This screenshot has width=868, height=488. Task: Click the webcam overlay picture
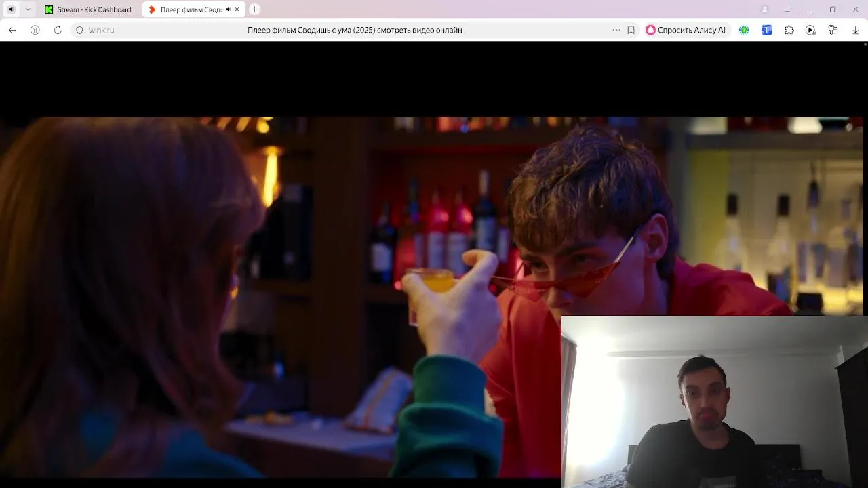(x=715, y=402)
